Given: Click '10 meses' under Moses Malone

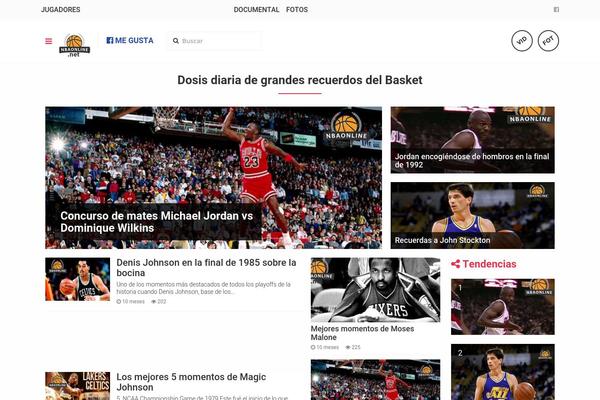Looking at the screenshot, I should 324,348.
